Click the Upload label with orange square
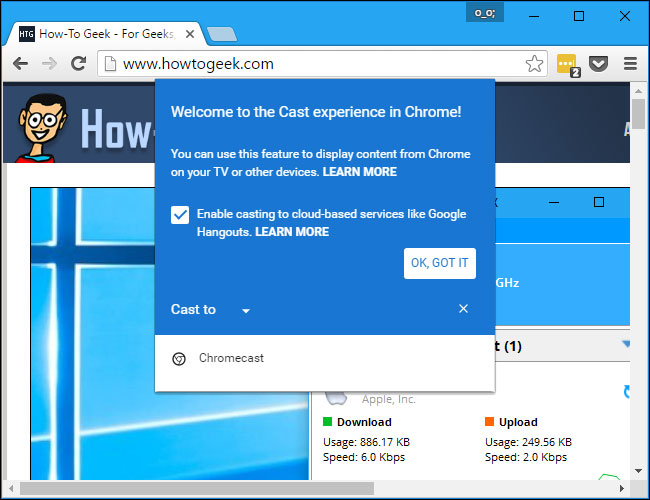This screenshot has width=650, height=500. point(511,422)
